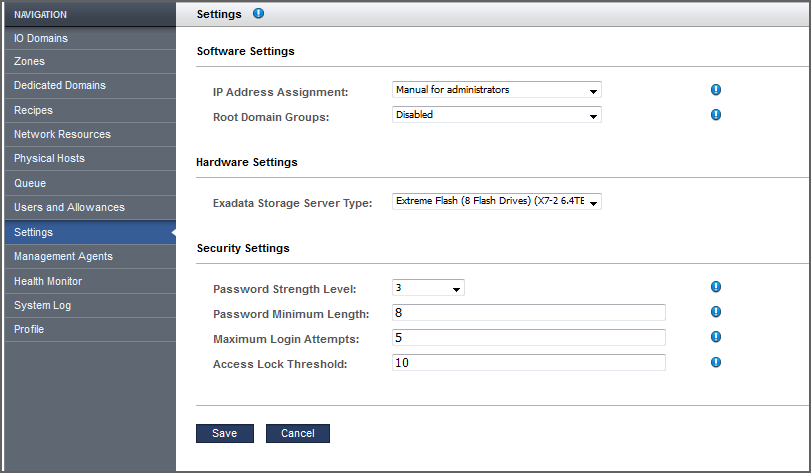Click info icon for Access Lock Threshold
The height and width of the screenshot is (473, 811).
(x=715, y=362)
